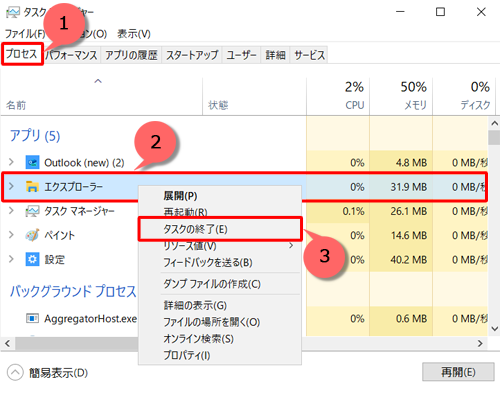Expand the Outlook (new) process group
The width and height of the screenshot is (500, 393).
11,162
